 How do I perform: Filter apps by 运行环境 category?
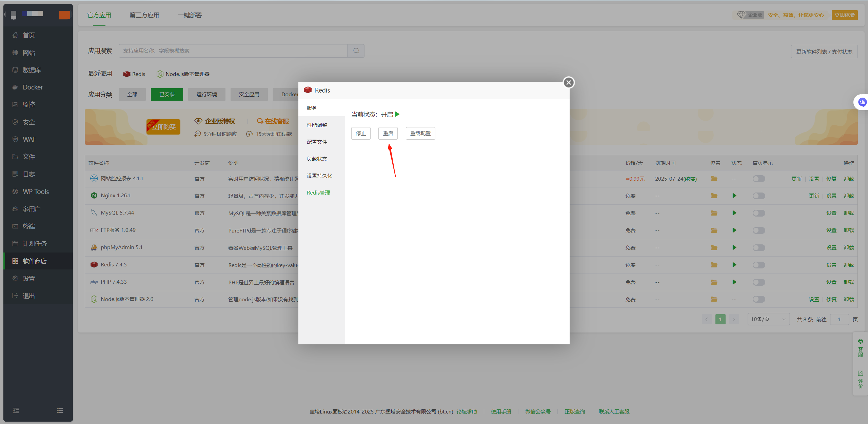206,94
